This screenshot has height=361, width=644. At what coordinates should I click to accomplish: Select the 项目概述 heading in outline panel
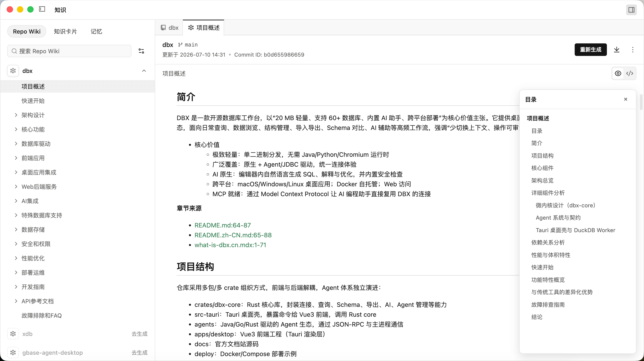coord(538,118)
